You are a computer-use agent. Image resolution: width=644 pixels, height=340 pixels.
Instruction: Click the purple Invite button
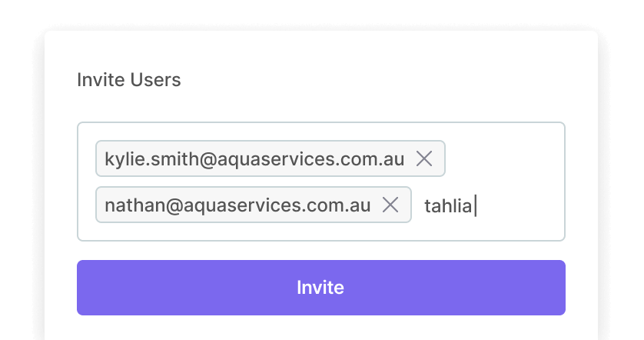click(x=320, y=288)
